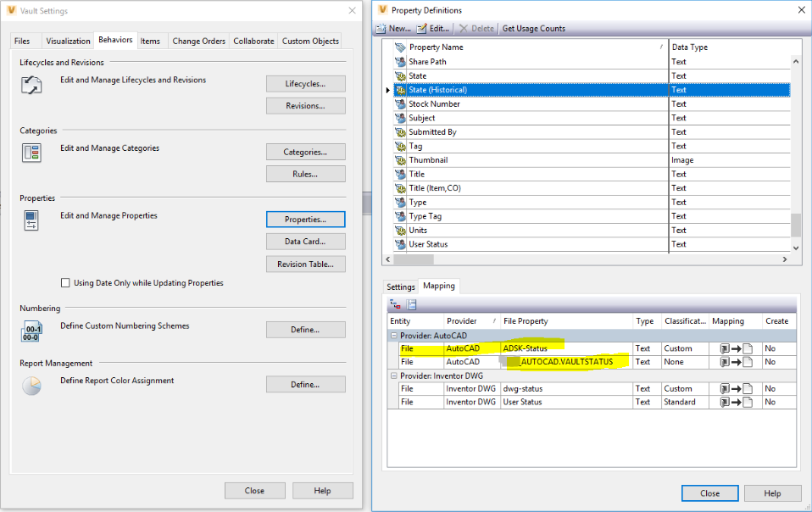This screenshot has height=512, width=812.
Task: Open the Files tab in Vault Settings
Action: [25, 40]
